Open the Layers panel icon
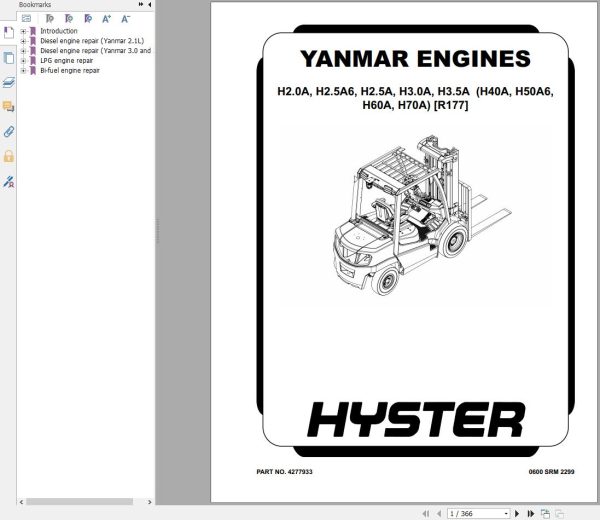The height and width of the screenshot is (520, 600). 8,82
